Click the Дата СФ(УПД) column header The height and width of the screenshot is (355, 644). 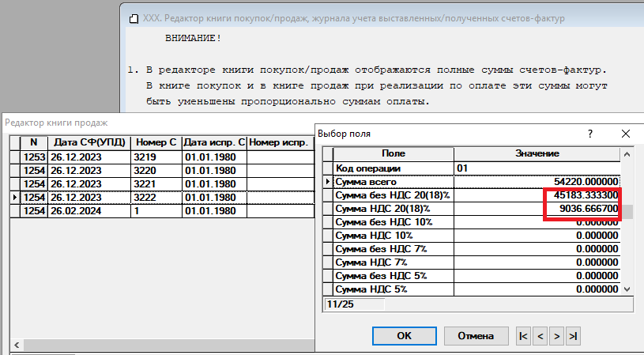pos(89,142)
